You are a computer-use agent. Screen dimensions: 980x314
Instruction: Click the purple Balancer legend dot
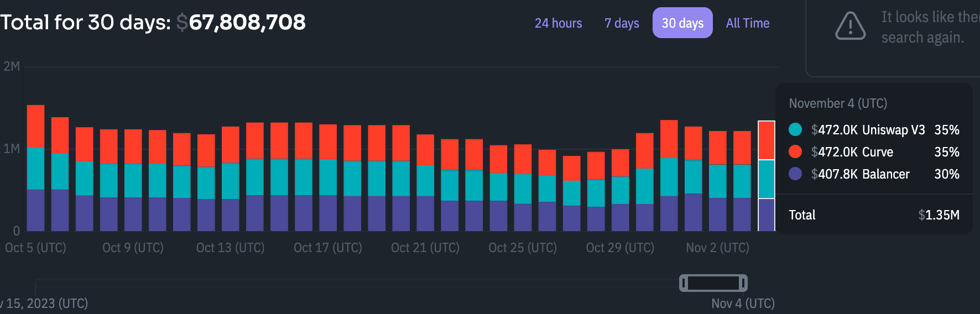click(x=795, y=174)
